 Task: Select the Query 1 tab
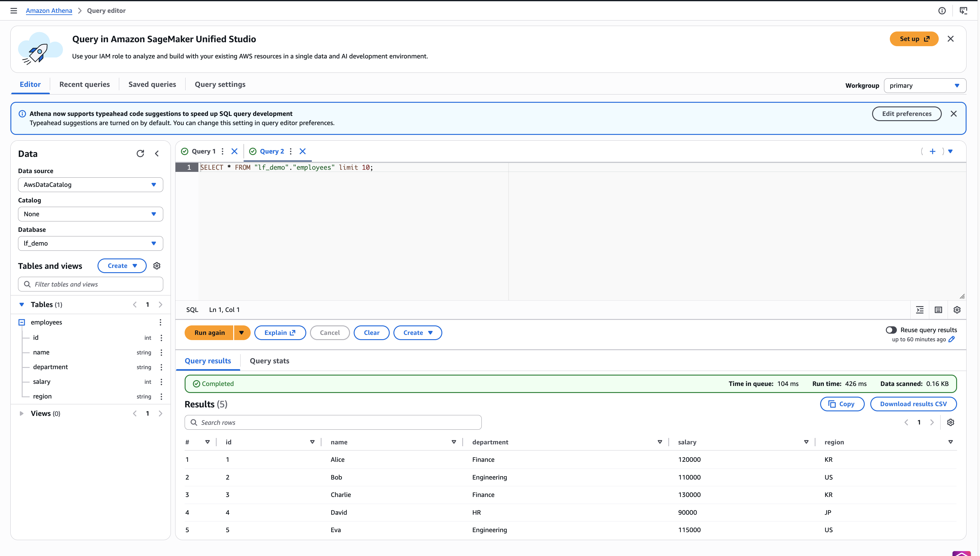(203, 151)
